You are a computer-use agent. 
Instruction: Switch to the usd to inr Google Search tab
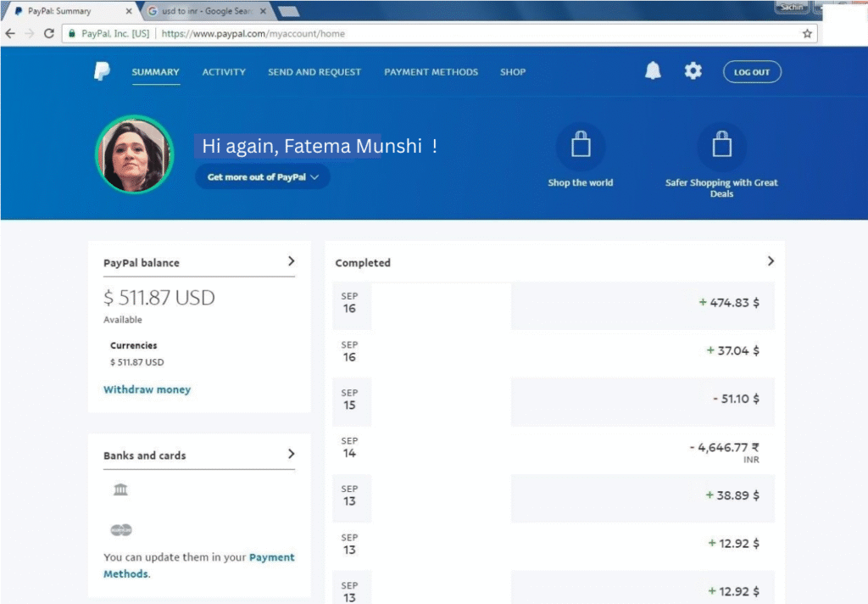207,11
